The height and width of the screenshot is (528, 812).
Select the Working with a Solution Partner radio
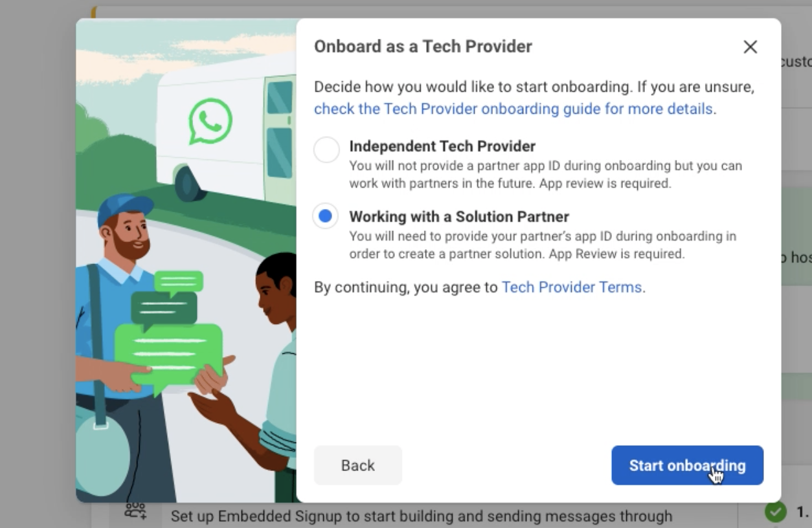click(326, 216)
